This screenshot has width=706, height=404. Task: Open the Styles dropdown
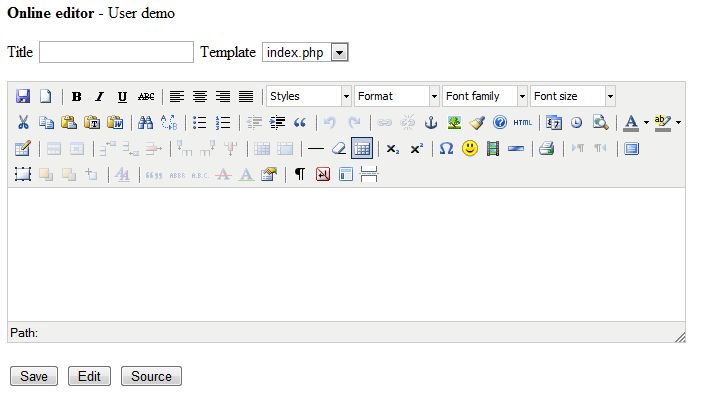click(x=309, y=97)
